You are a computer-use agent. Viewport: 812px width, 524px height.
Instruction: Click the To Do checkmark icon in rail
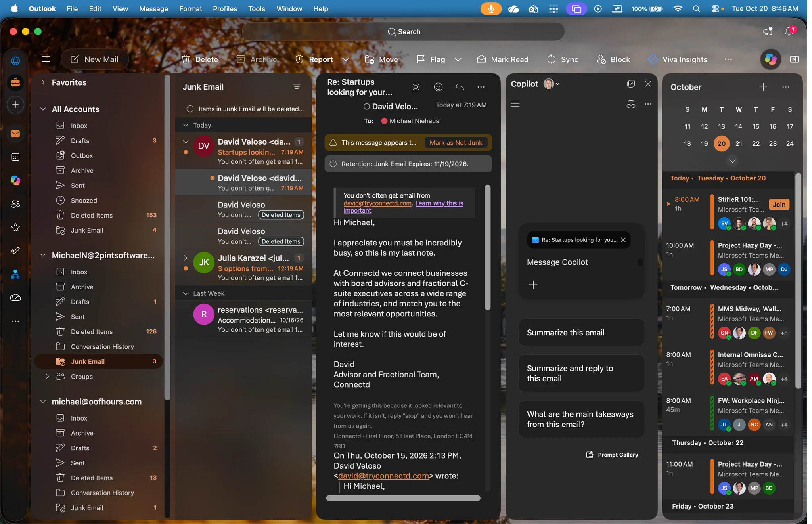point(15,251)
